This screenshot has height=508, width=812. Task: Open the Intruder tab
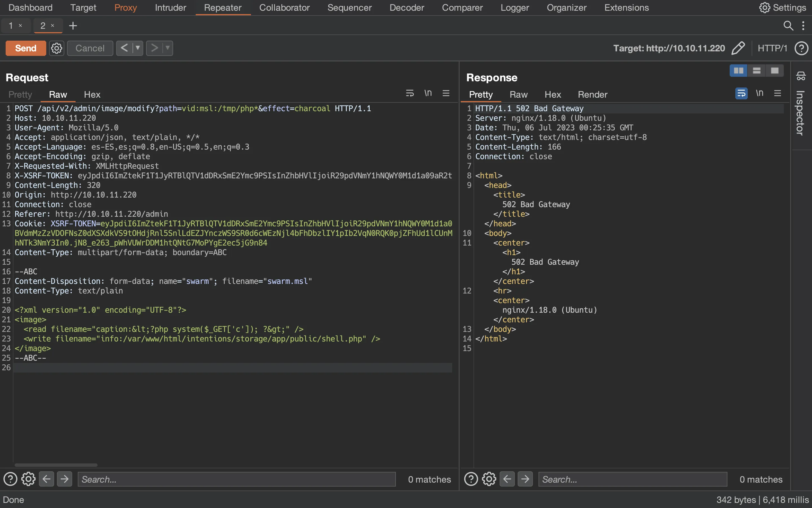click(x=171, y=7)
